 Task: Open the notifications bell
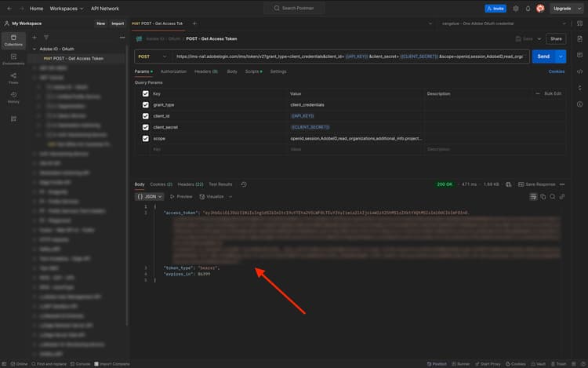(x=528, y=9)
